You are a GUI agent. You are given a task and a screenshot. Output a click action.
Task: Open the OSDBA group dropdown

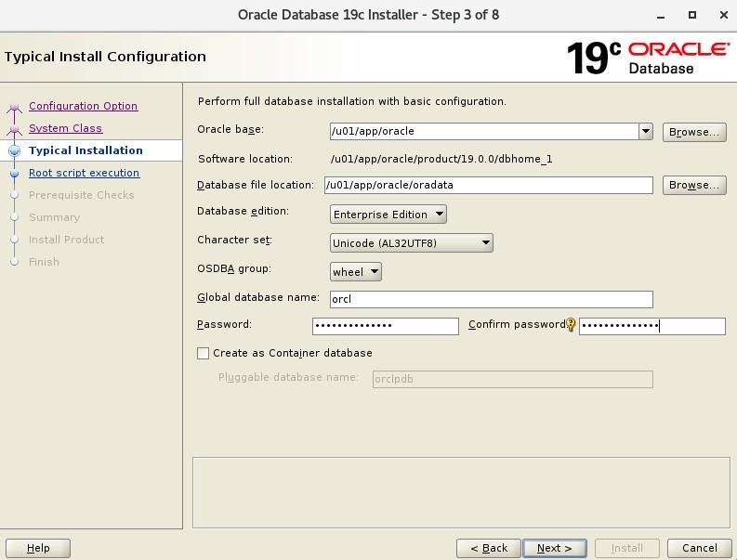[x=355, y=272]
